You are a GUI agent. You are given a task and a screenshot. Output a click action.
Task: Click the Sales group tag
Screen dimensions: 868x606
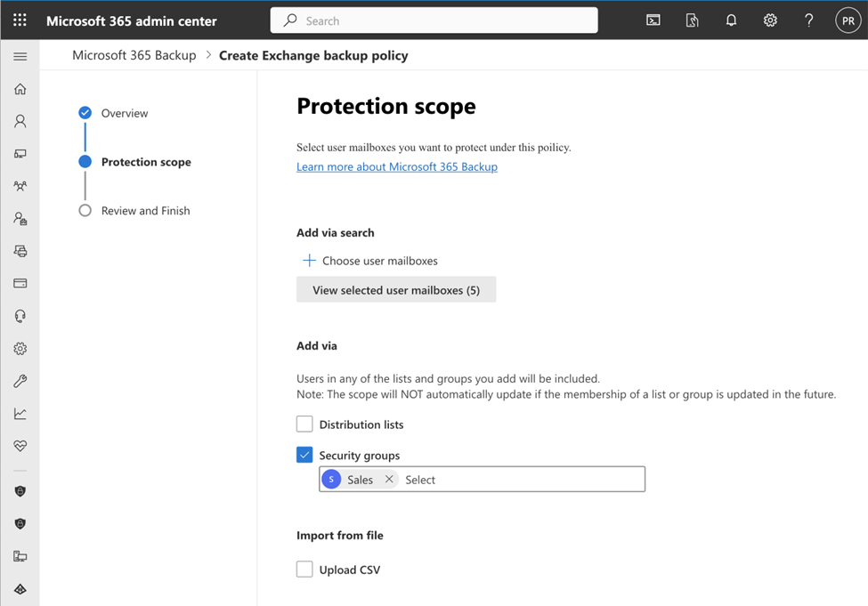pyautogui.click(x=360, y=480)
